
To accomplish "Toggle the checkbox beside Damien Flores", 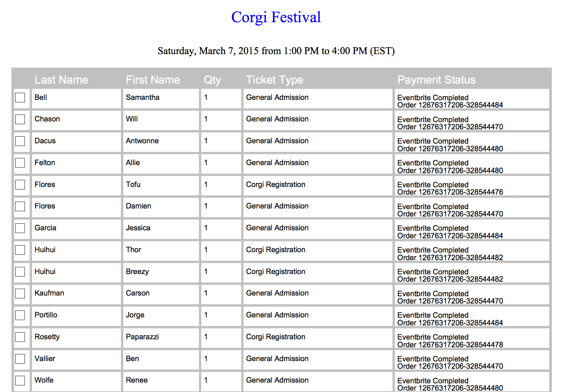I will coord(20,206).
